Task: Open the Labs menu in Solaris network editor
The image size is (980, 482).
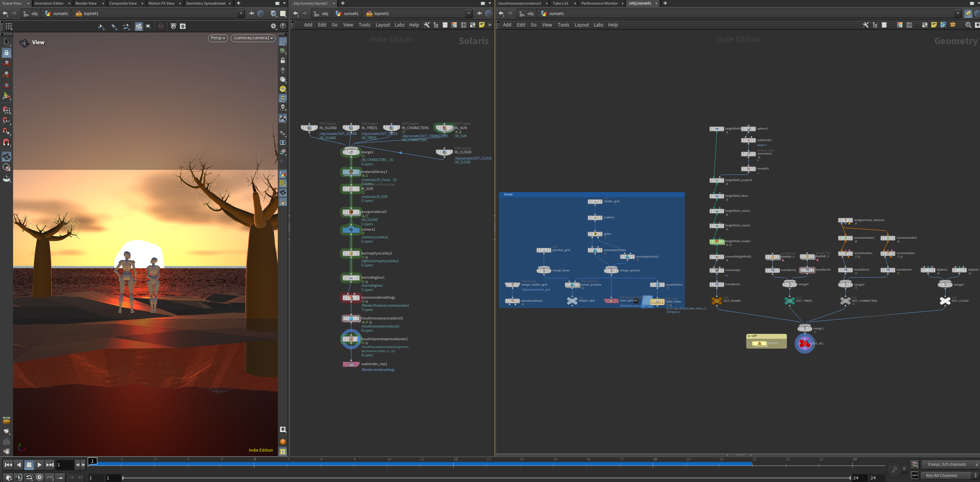Action: tap(399, 25)
